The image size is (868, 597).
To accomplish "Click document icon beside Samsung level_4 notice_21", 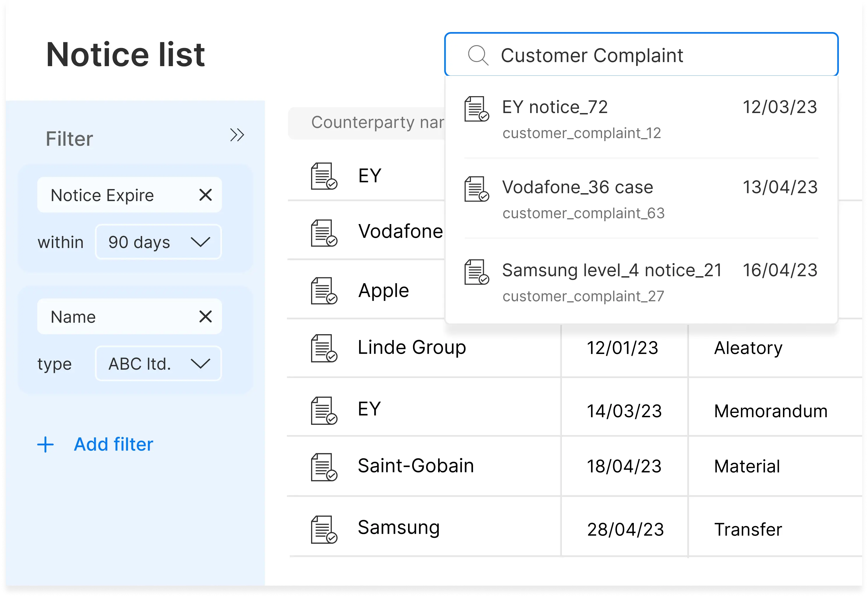I will pyautogui.click(x=477, y=272).
